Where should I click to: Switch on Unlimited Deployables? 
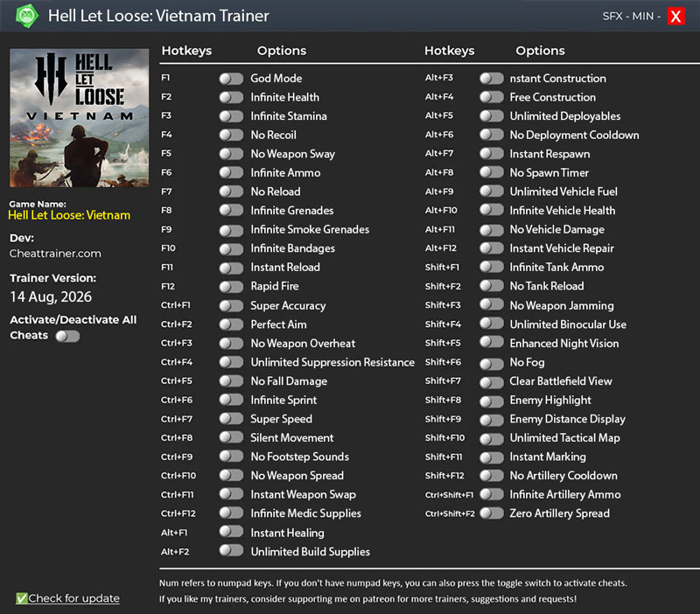pyautogui.click(x=492, y=116)
